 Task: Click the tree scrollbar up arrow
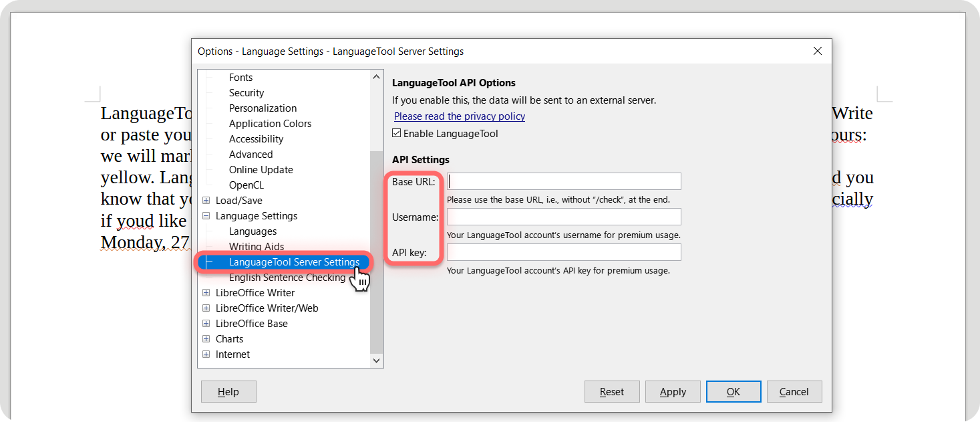click(377, 77)
